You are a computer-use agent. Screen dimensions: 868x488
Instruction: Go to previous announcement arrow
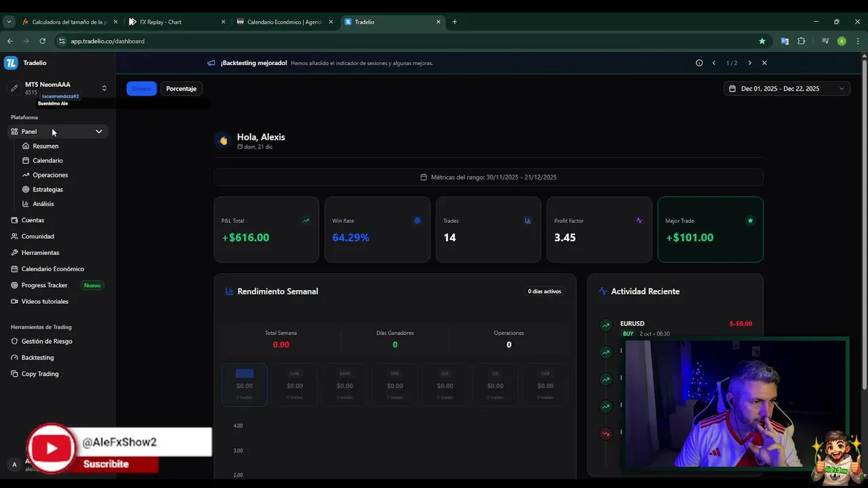[x=714, y=63]
